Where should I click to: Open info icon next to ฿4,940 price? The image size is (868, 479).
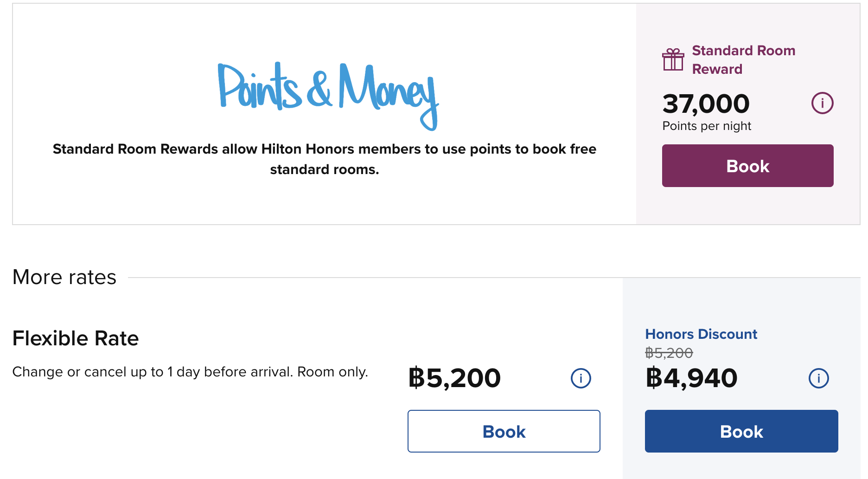(x=819, y=378)
